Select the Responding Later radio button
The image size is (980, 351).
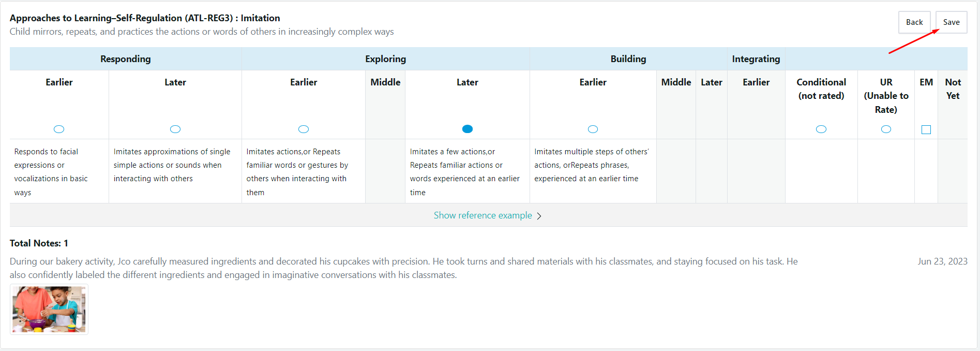click(175, 129)
